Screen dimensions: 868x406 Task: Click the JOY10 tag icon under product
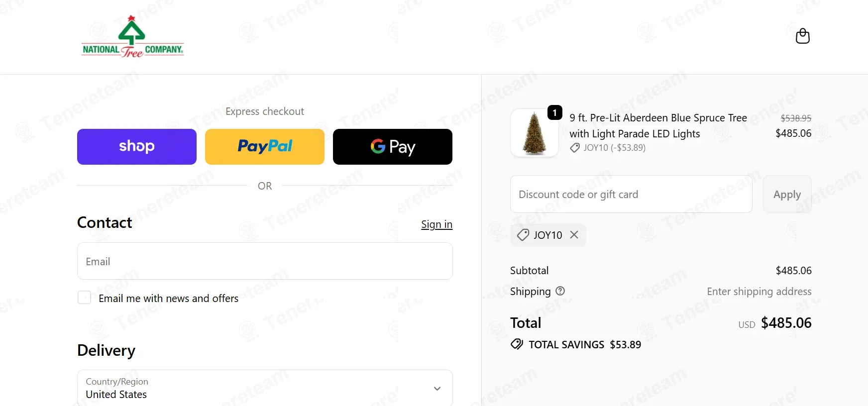click(x=575, y=148)
